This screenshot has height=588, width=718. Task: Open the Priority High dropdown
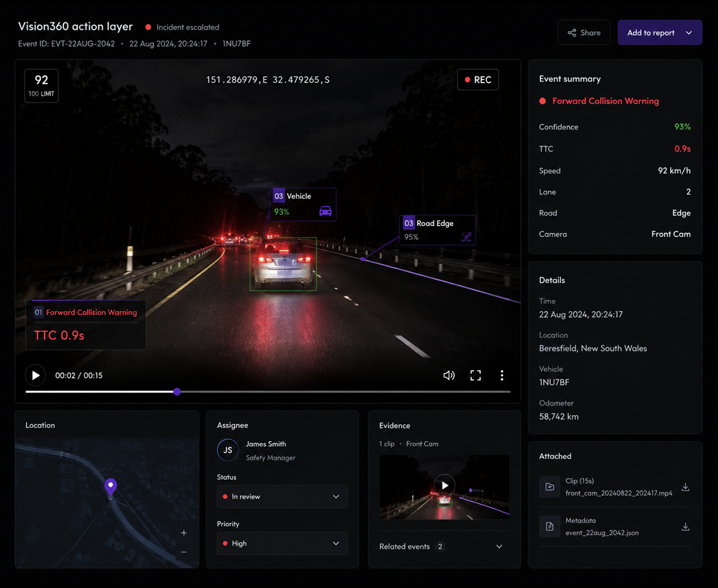[x=282, y=543]
